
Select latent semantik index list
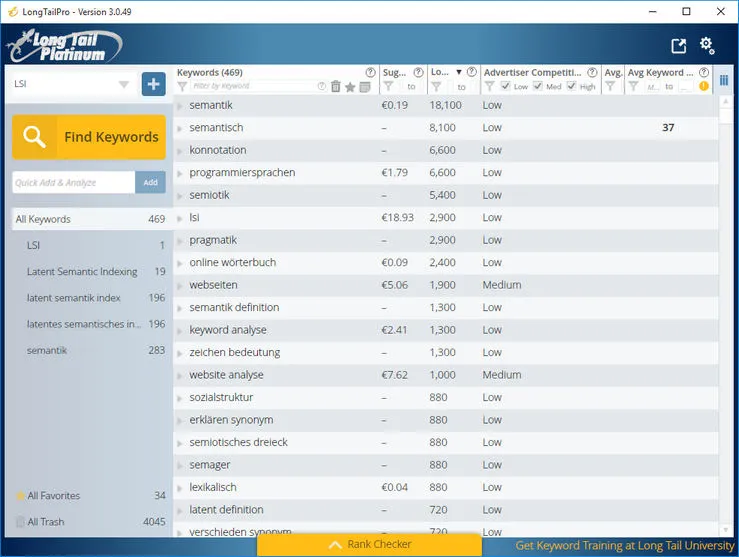90,298
